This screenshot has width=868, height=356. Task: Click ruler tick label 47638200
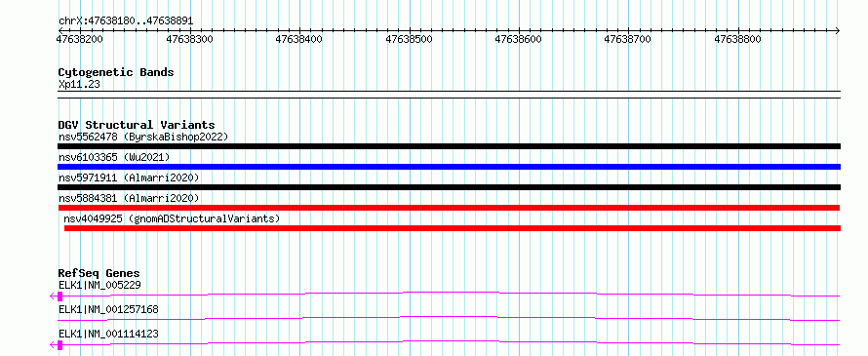[x=80, y=39]
